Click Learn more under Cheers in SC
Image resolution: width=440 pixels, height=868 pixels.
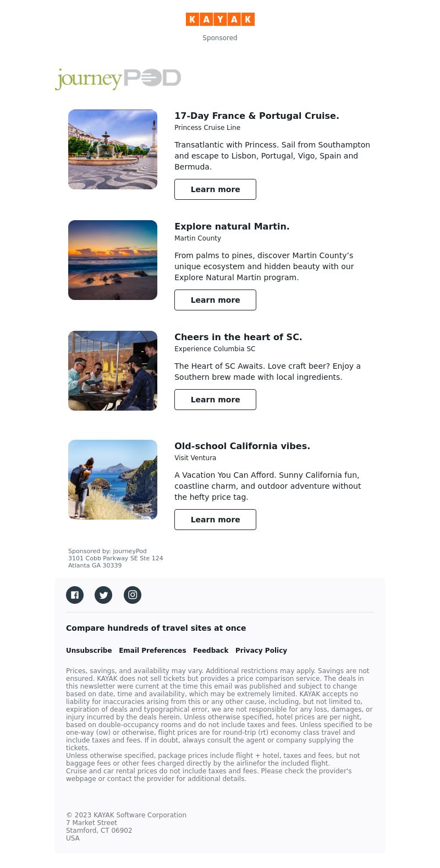[215, 400]
